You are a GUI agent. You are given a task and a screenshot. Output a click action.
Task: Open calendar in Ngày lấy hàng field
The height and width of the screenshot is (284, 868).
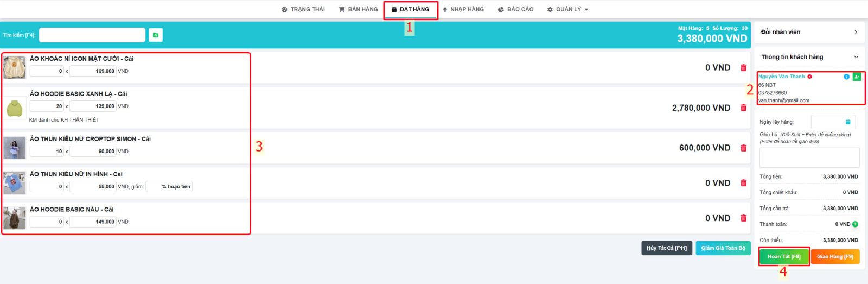(847, 122)
